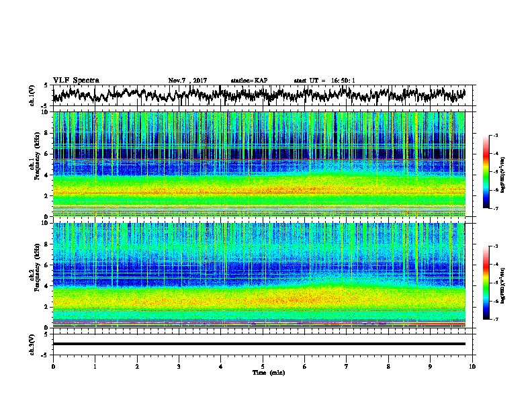
Task: Click the '8' kHz tick on ch.1 axis
Action: click(x=47, y=133)
